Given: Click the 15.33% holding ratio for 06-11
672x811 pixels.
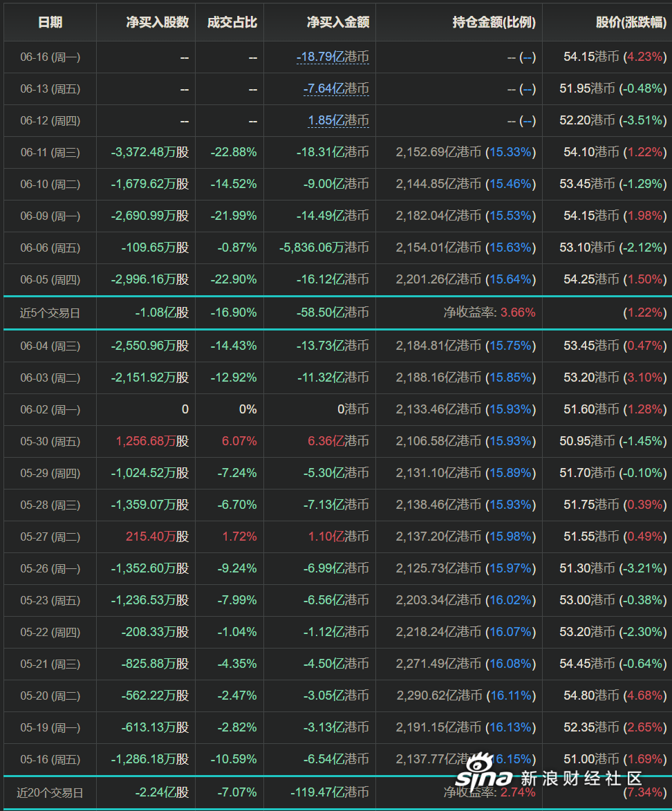Looking at the screenshot, I should point(511,153).
